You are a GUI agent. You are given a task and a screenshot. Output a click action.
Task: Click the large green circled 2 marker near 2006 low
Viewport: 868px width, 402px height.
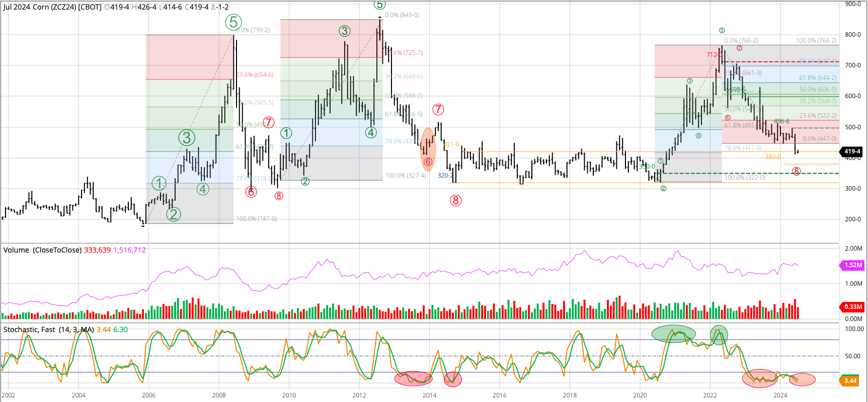(173, 214)
